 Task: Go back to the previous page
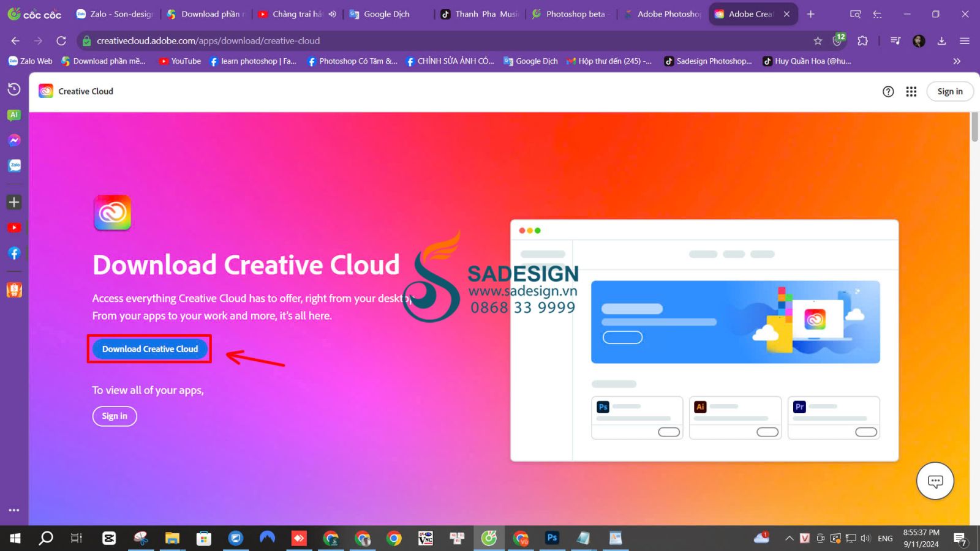[x=15, y=40]
